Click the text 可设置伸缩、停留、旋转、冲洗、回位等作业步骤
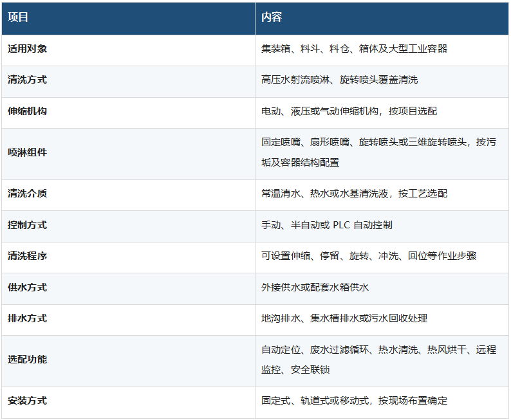Screen dimensions: 511x420 [369, 256]
